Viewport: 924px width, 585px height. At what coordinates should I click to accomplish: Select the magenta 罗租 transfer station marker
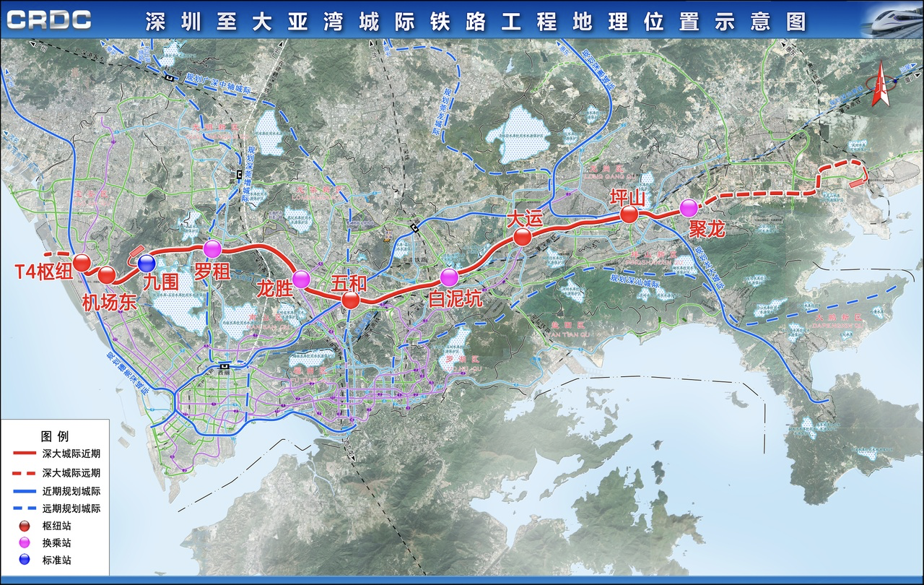pos(212,249)
